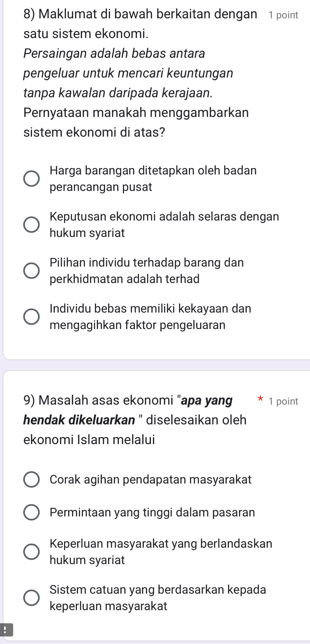Viewport: 310px width, 644px height.
Task: Select 'Sistem catuan yang berdasarkan kepada keperluan masyarakat'
Action: coord(31,597)
